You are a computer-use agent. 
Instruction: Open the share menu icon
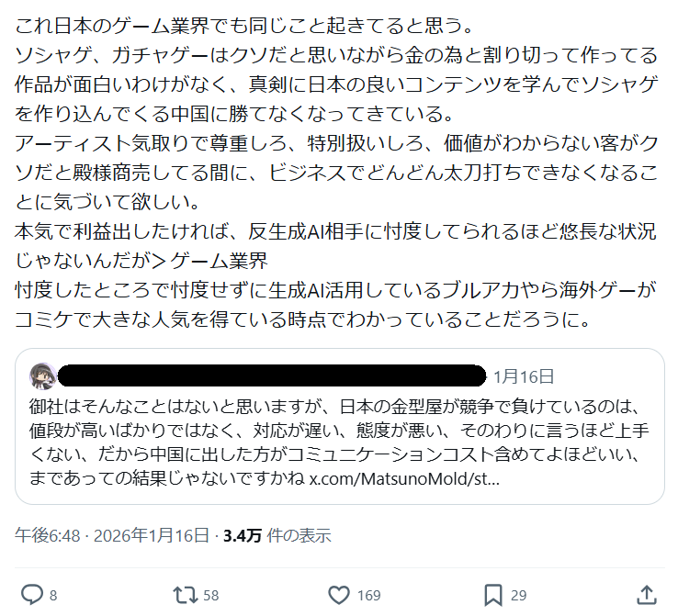click(x=649, y=594)
